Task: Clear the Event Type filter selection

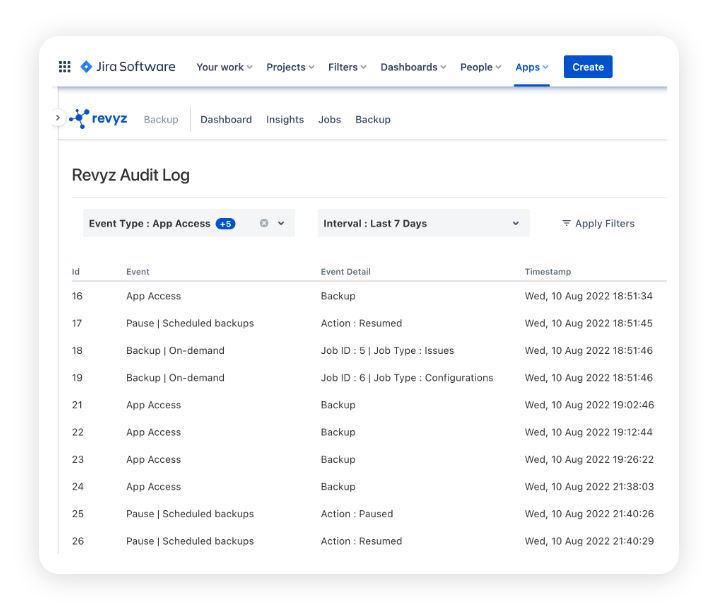Action: click(x=264, y=224)
